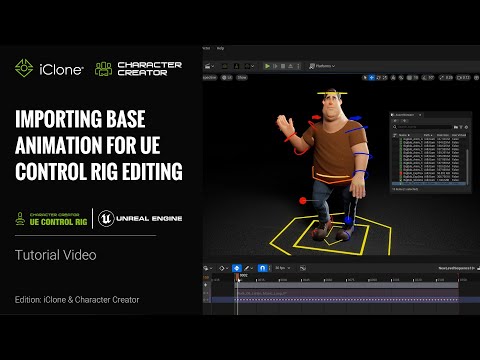480x360 pixels.
Task: Open the viewport Show menu
Action: [x=242, y=77]
